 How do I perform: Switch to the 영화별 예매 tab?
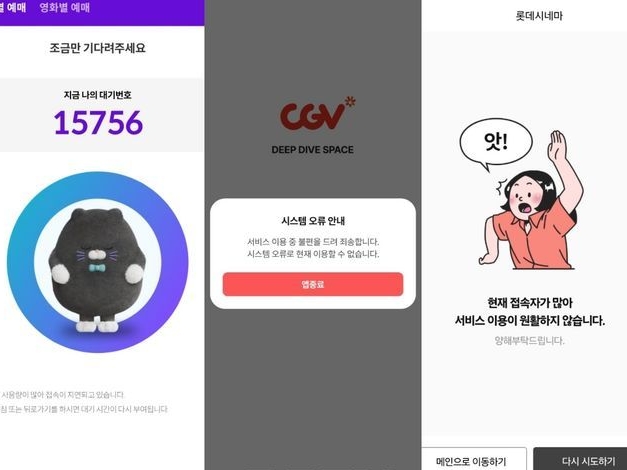coord(65,7)
